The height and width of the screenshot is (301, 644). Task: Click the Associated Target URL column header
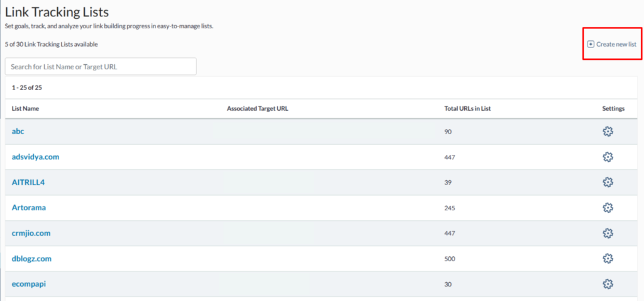click(257, 109)
